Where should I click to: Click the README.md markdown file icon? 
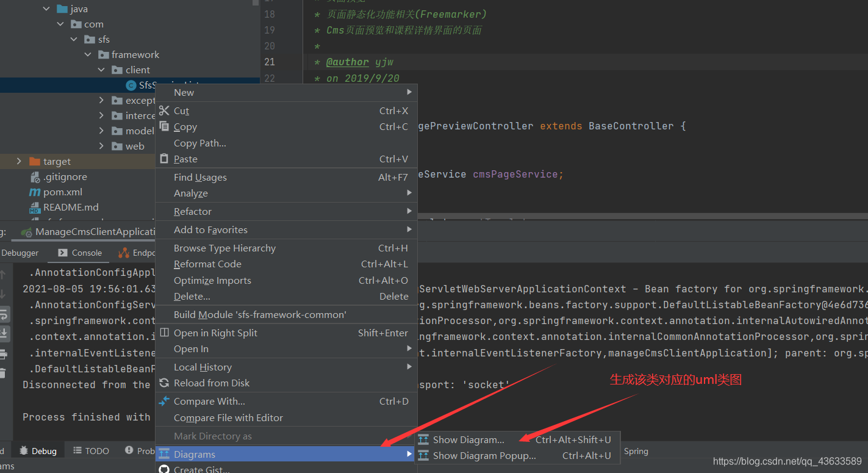pos(35,208)
